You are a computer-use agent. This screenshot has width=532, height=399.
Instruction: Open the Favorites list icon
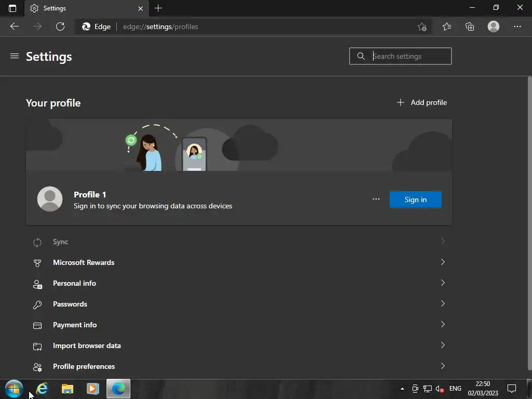(447, 26)
